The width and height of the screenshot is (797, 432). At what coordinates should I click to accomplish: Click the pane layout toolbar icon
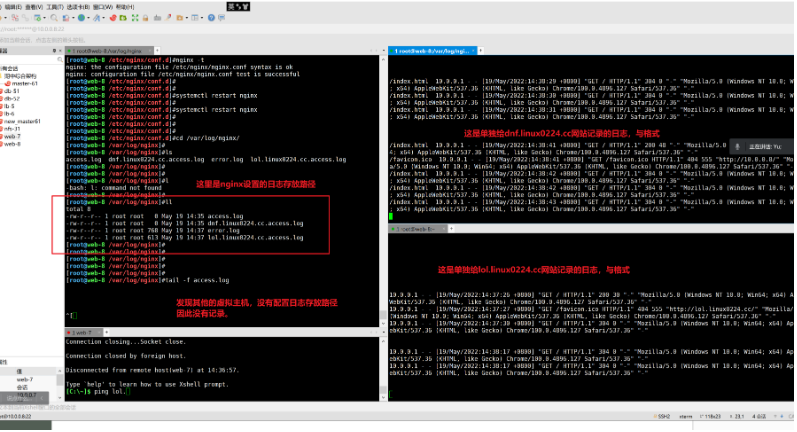(x=195, y=18)
